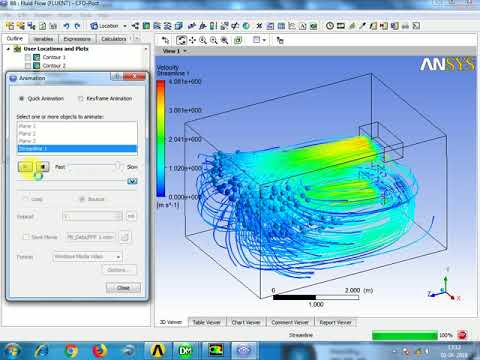Click the Close button in the Animation dialog
Viewport: 480px width, 360px height.
coord(123,287)
